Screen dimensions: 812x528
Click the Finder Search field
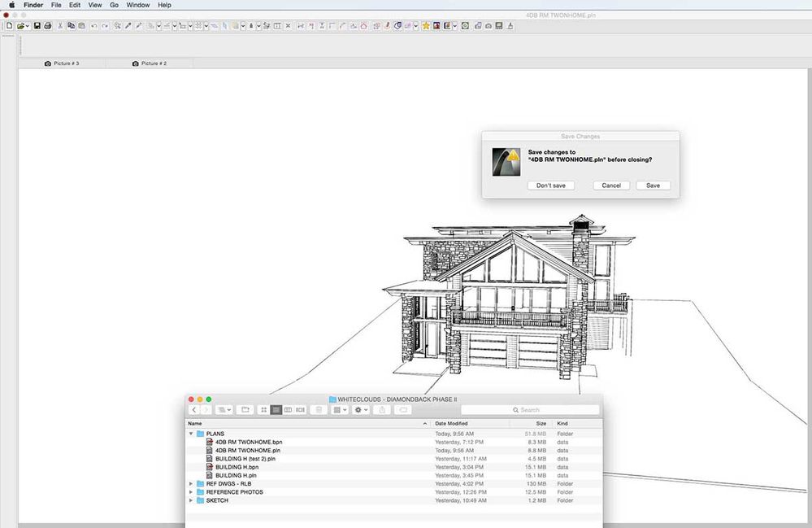click(530, 410)
